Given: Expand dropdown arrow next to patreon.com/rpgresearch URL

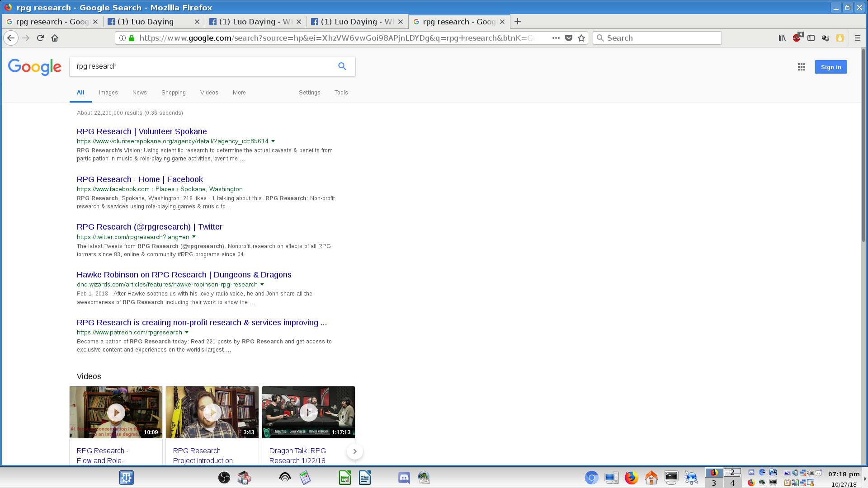Looking at the screenshot, I should tap(187, 332).
